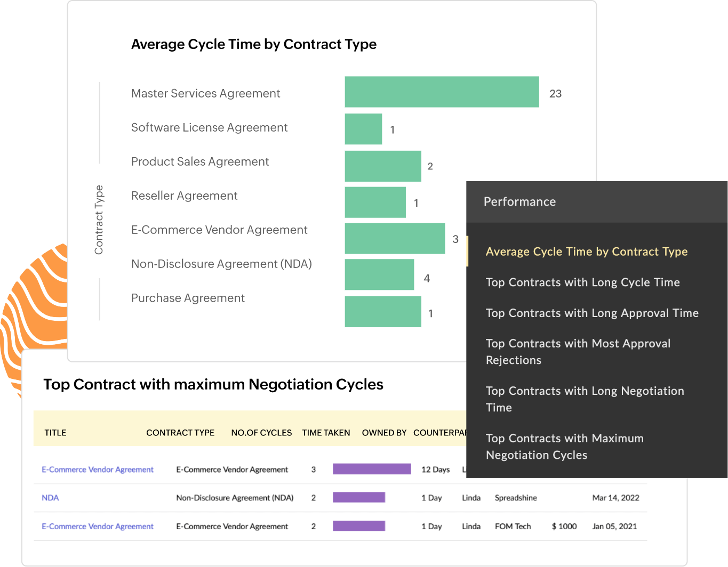Click the E-Commerce Vendor Agreement green chart bar
The width and height of the screenshot is (728, 567).
(x=395, y=239)
